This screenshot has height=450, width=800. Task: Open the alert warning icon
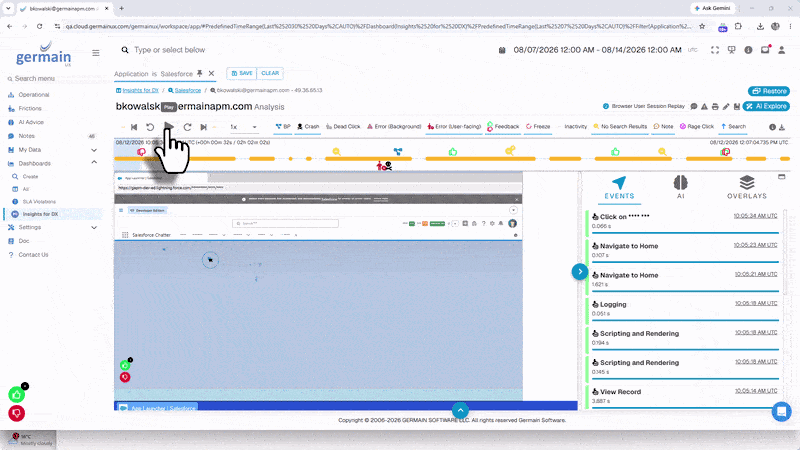[x=704, y=107]
